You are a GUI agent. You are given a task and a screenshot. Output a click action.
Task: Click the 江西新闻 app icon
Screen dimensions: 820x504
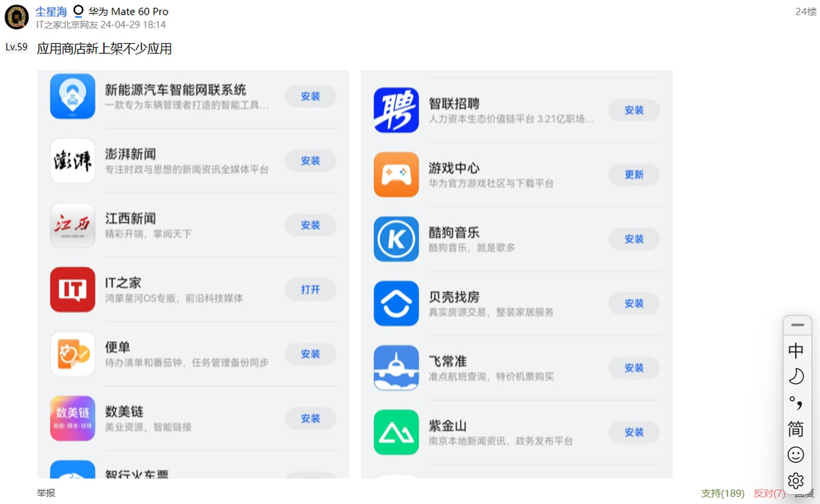pos(73,225)
